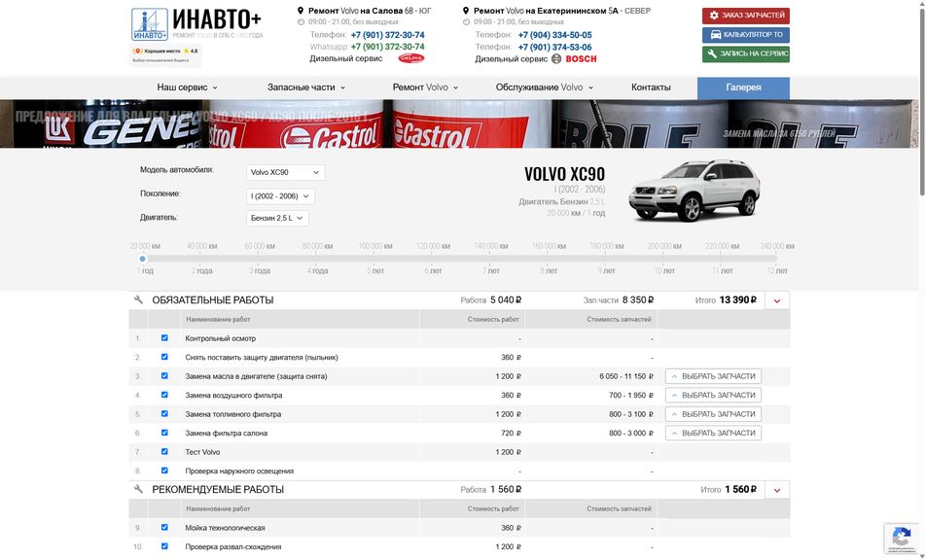Uncheck 'Контрольный осмотр' work item
This screenshot has width=926, height=560.
coord(164,338)
